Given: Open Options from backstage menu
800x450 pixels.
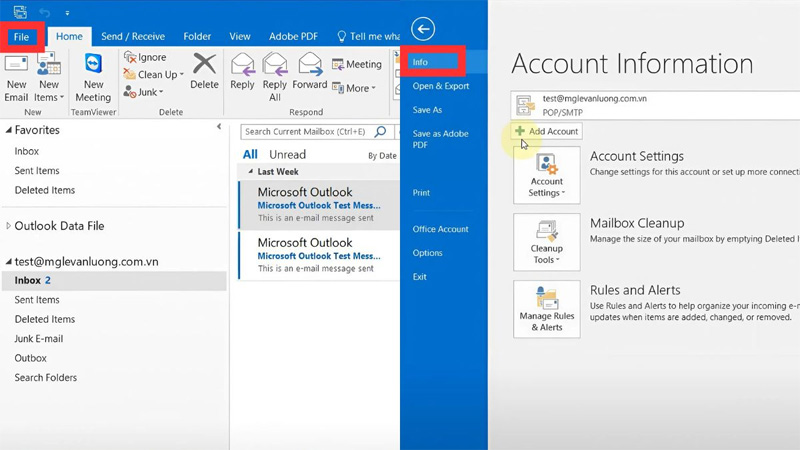Looking at the screenshot, I should click(428, 253).
